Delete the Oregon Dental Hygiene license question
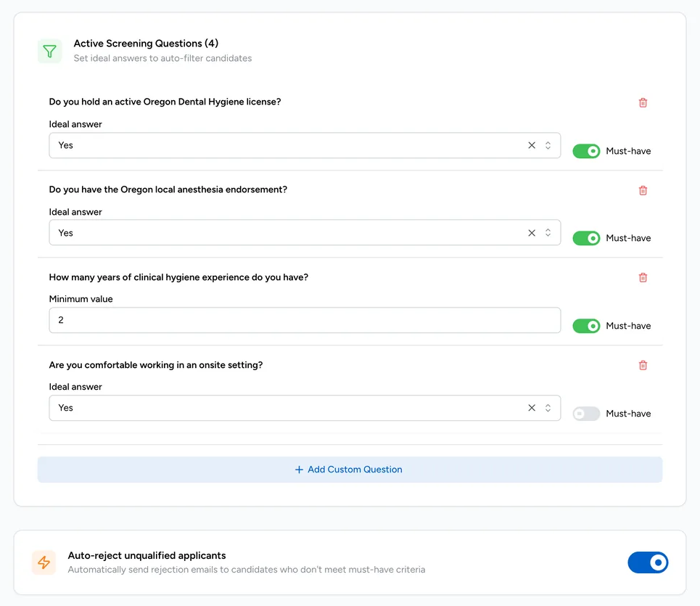Viewport: 700px width, 606px height. point(643,103)
